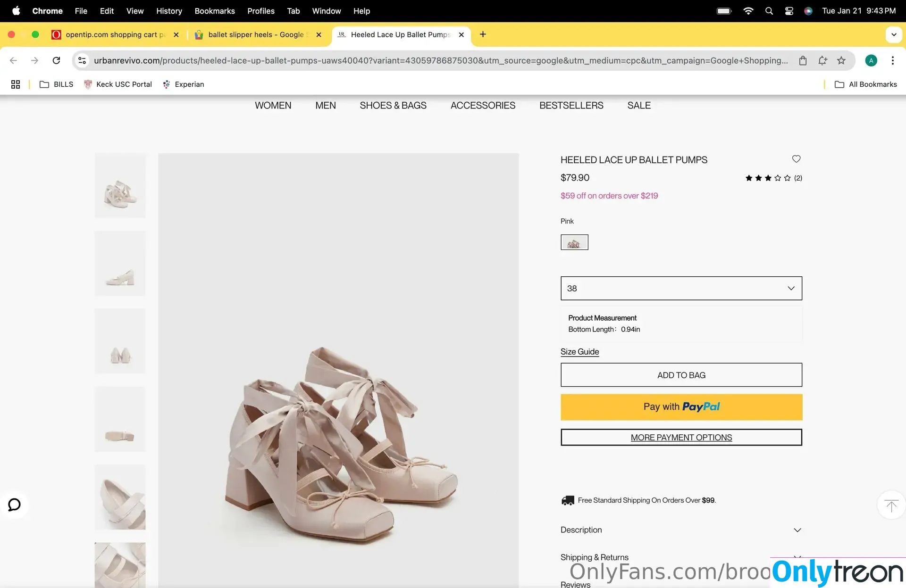
Task: Open the MEN navigation menu
Action: tap(326, 106)
